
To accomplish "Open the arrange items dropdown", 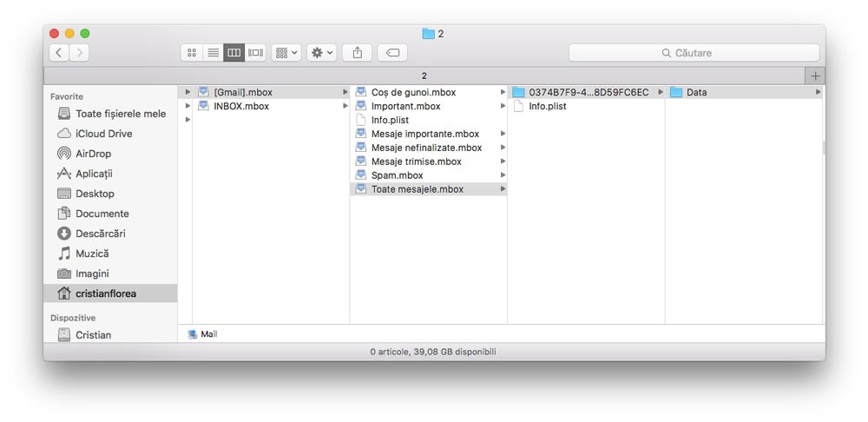I will click(286, 53).
